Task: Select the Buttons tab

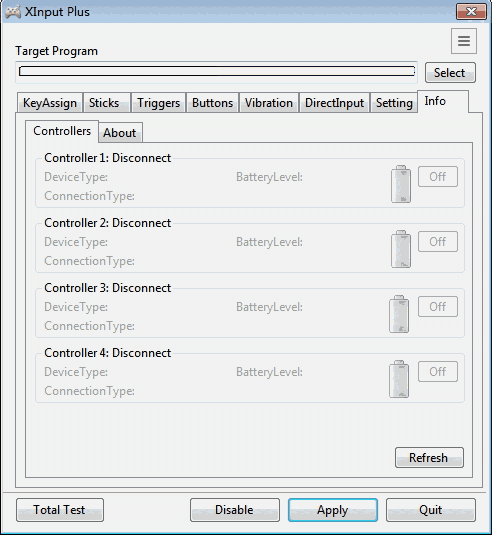Action: coord(213,103)
